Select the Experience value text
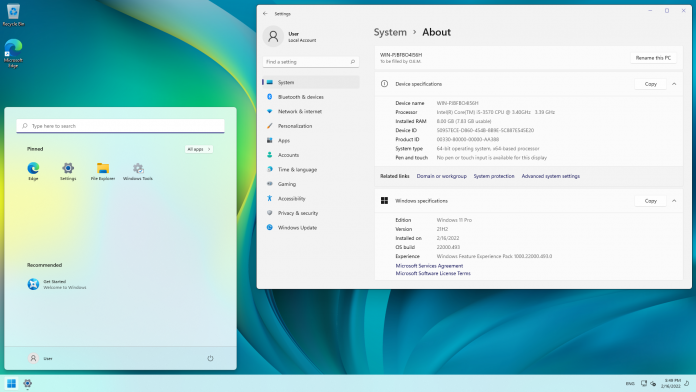The image size is (696, 392). point(494,257)
